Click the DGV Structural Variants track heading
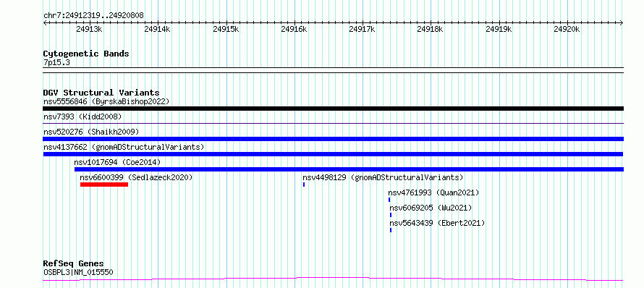 point(101,93)
